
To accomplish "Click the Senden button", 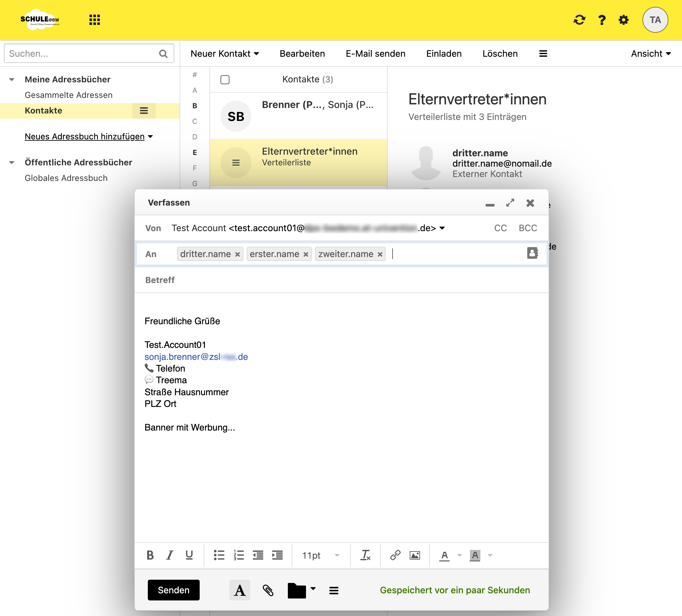I will 173,590.
